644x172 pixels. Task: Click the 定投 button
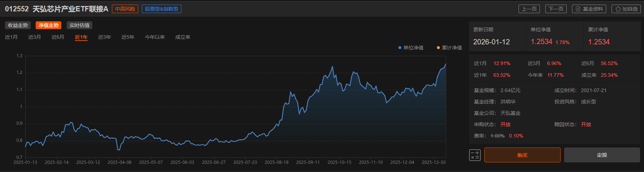tap(602, 155)
